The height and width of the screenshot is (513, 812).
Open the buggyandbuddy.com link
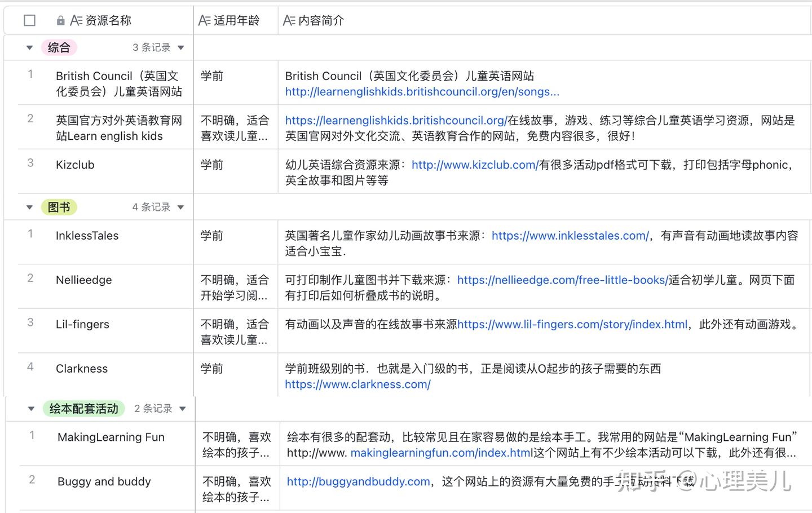tap(358, 481)
